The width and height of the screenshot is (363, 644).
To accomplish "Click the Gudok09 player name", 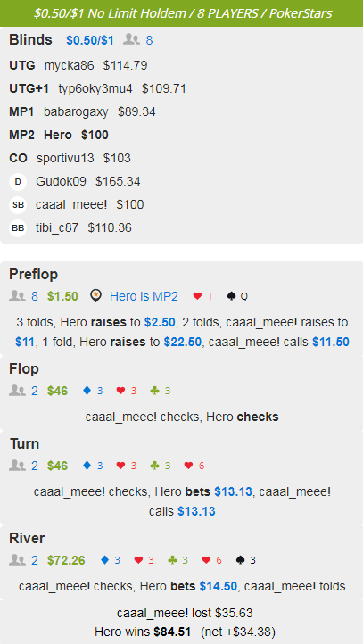I will pyautogui.click(x=61, y=182).
